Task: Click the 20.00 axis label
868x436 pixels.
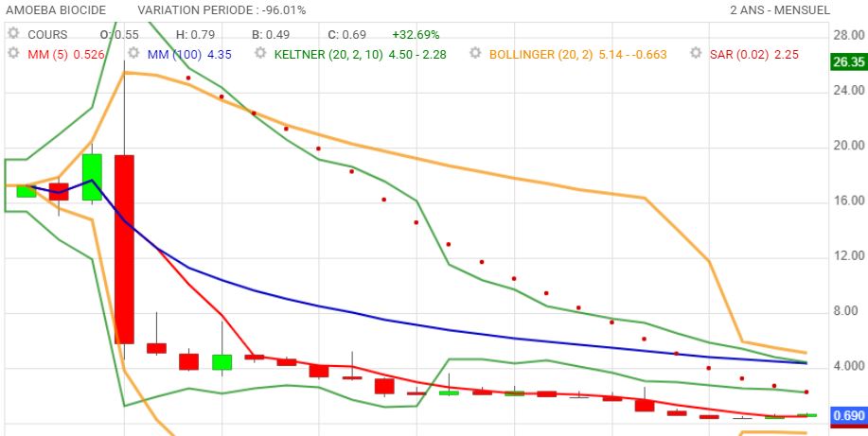Action: pyautogui.click(x=849, y=146)
